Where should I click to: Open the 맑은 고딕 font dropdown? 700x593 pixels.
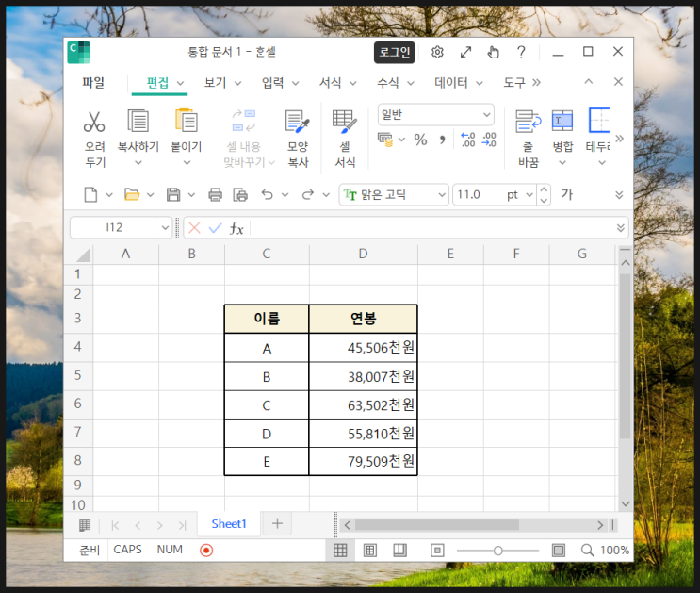click(442, 195)
